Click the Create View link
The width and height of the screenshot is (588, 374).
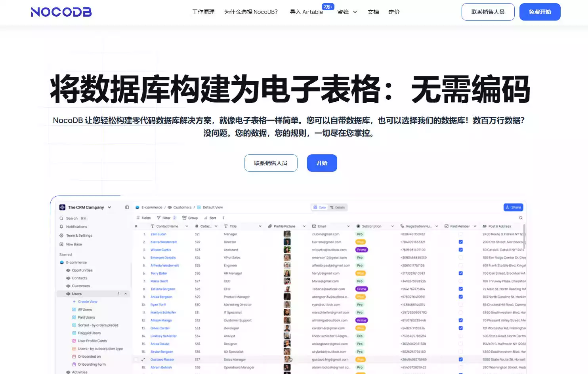pos(85,302)
